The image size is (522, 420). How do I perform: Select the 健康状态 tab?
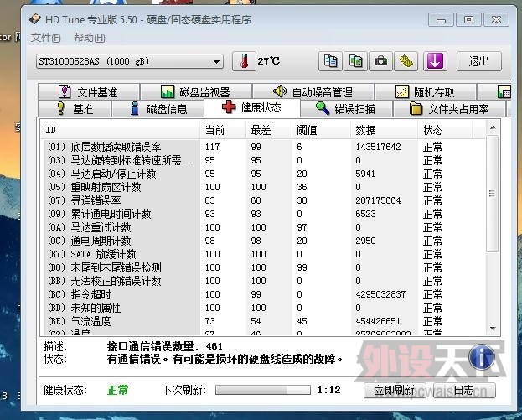(252, 107)
